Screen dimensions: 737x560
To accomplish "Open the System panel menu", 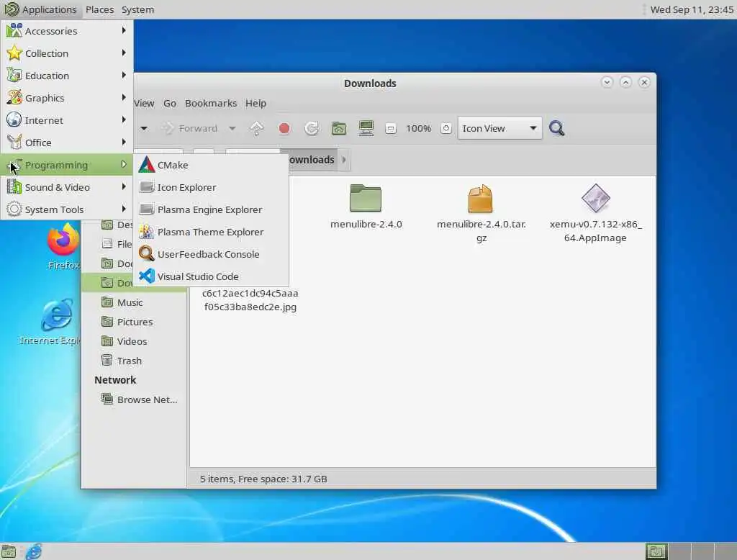I will (x=137, y=9).
